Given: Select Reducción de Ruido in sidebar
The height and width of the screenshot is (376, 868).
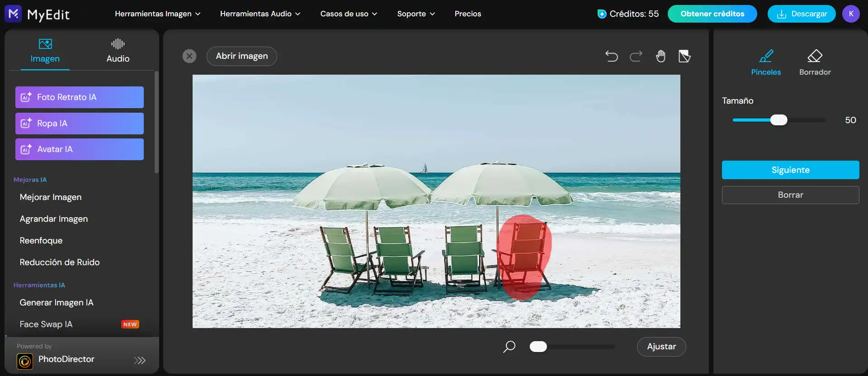Looking at the screenshot, I should 60,262.
